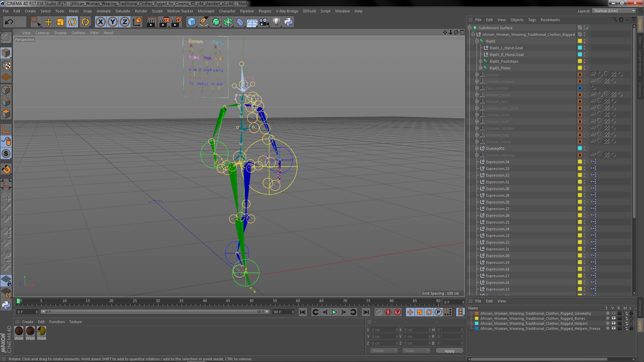
Task: Click the Undo arrow icon
Action: pyautogui.click(x=9, y=22)
